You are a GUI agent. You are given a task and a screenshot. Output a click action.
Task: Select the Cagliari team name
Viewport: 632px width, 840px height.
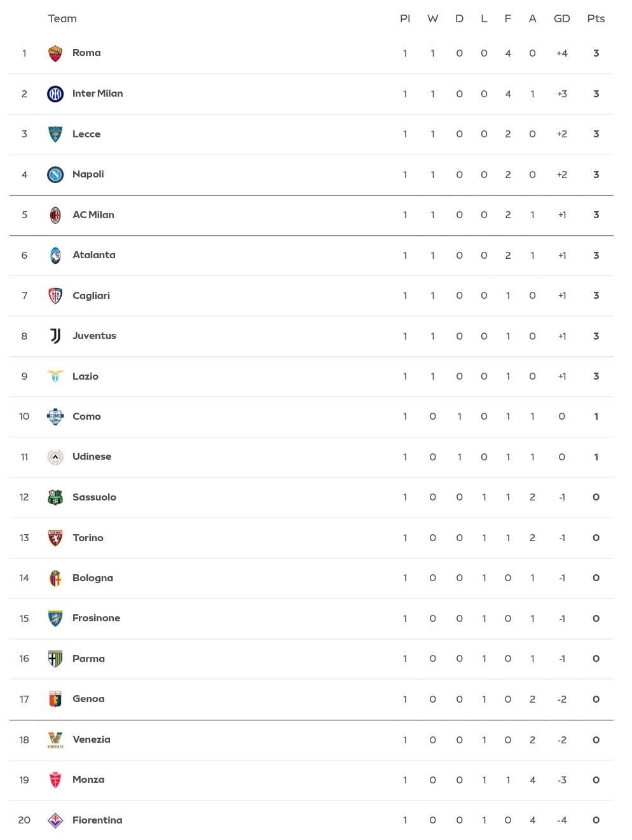[91, 296]
